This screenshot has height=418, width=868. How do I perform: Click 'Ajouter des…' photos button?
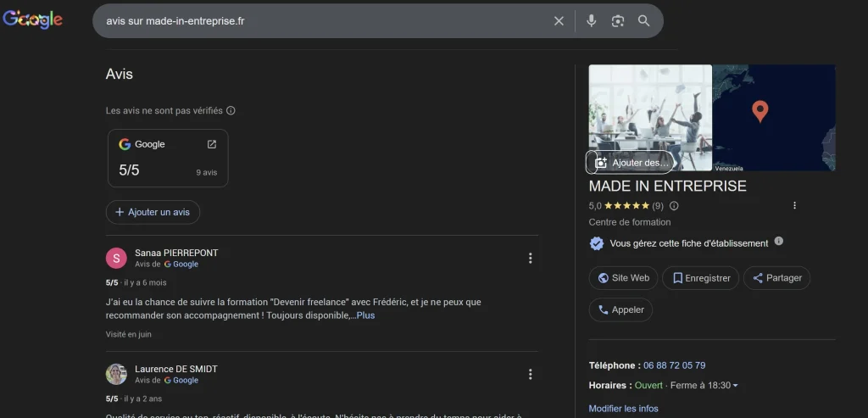630,163
